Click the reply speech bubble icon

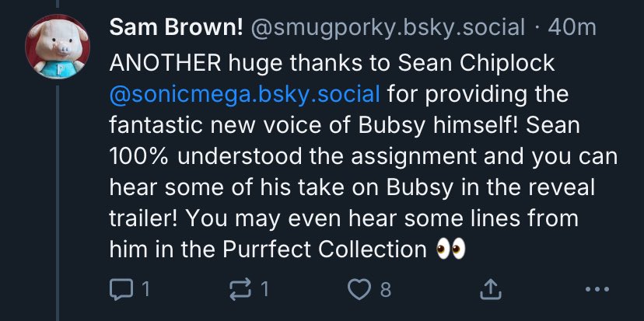coord(121,289)
